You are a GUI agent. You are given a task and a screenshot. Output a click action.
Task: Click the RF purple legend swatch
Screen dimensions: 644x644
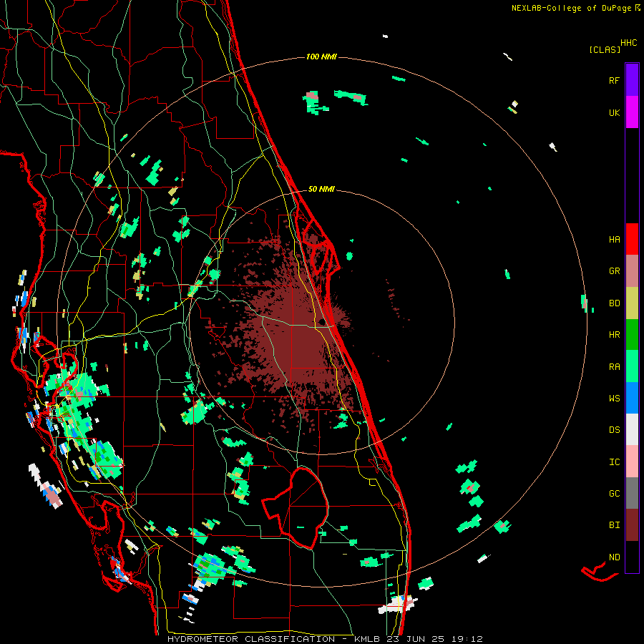click(632, 79)
